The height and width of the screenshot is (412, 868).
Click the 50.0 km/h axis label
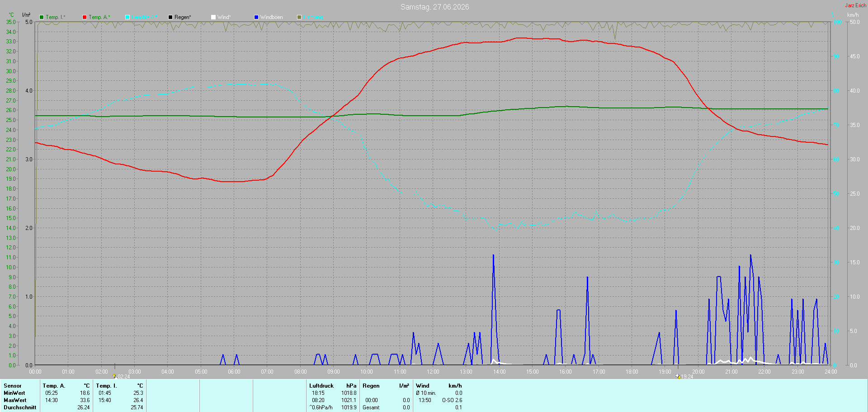pyautogui.click(x=854, y=22)
